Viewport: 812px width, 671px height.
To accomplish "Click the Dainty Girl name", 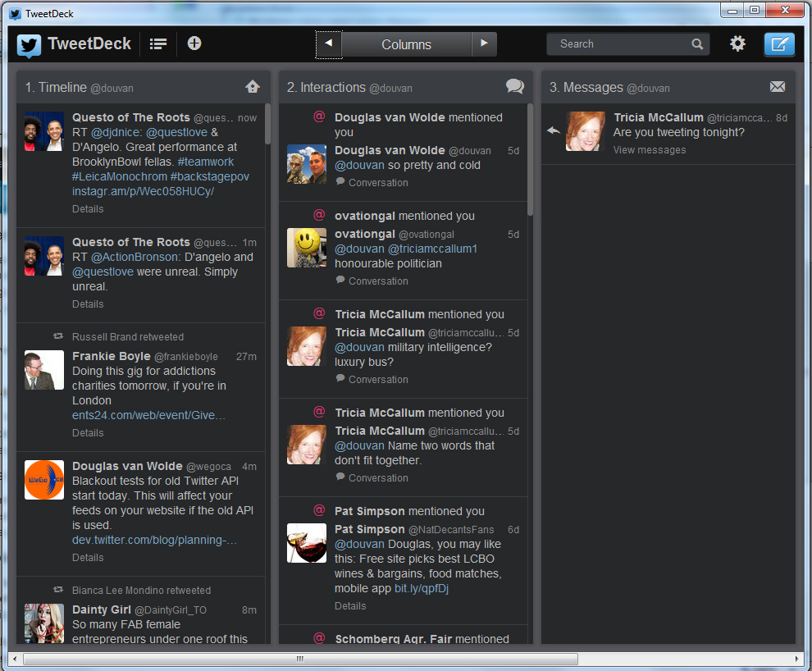I will point(102,609).
